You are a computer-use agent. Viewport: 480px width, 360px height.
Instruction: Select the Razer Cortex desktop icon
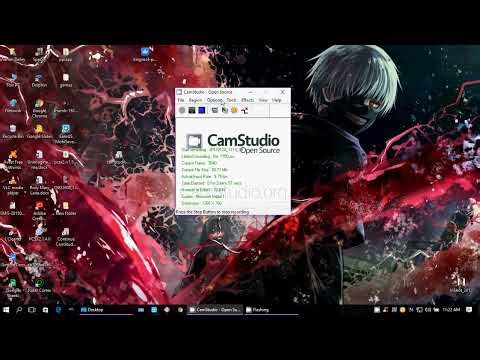[39, 286]
